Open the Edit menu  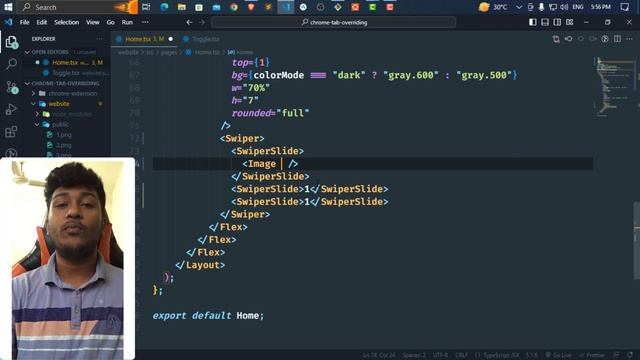[42, 22]
